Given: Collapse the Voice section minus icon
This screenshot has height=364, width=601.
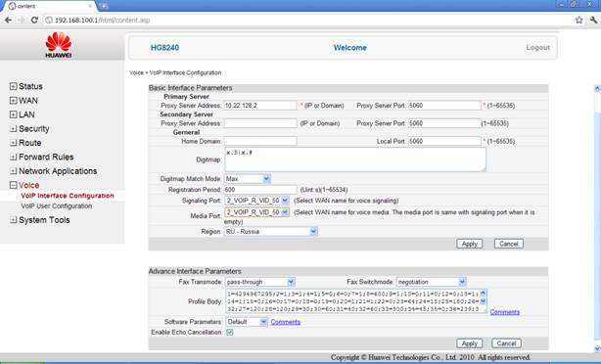Looking at the screenshot, I should point(14,185).
